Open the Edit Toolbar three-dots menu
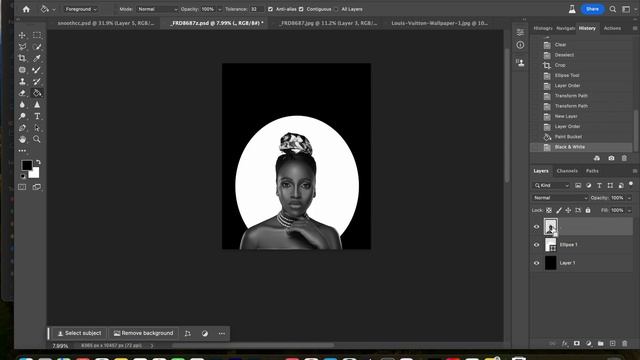 (22, 151)
